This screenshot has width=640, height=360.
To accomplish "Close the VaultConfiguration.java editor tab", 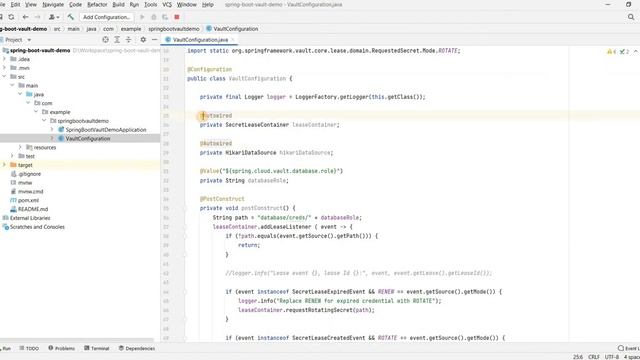I will click(x=233, y=40).
